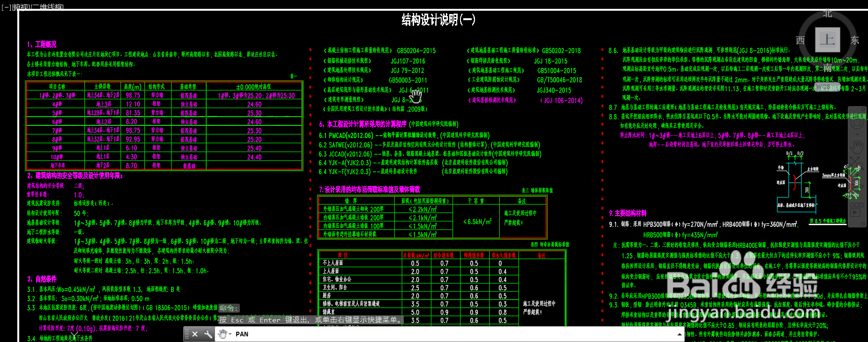This screenshot has height=342, width=868.
Task: Close the command line window
Action: [x=195, y=334]
